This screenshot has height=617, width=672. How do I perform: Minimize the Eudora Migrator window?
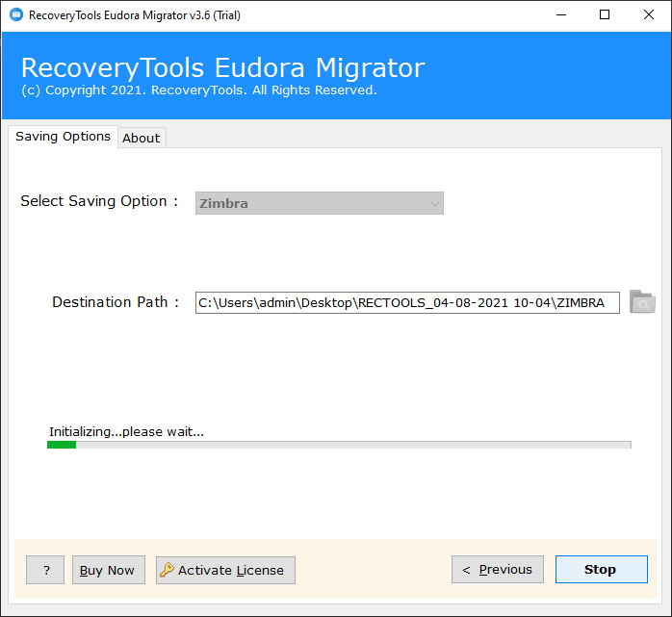click(x=561, y=15)
